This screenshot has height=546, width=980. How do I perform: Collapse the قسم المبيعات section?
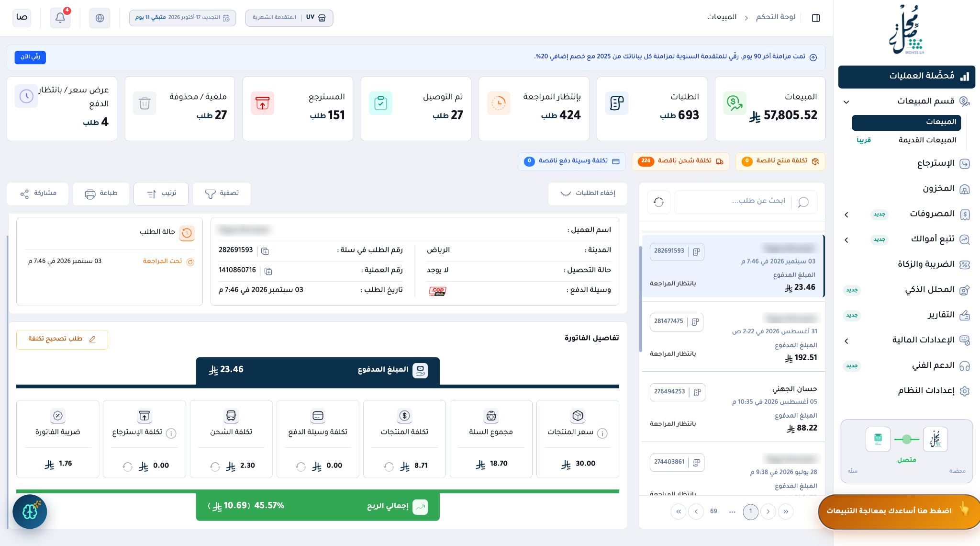[846, 102]
